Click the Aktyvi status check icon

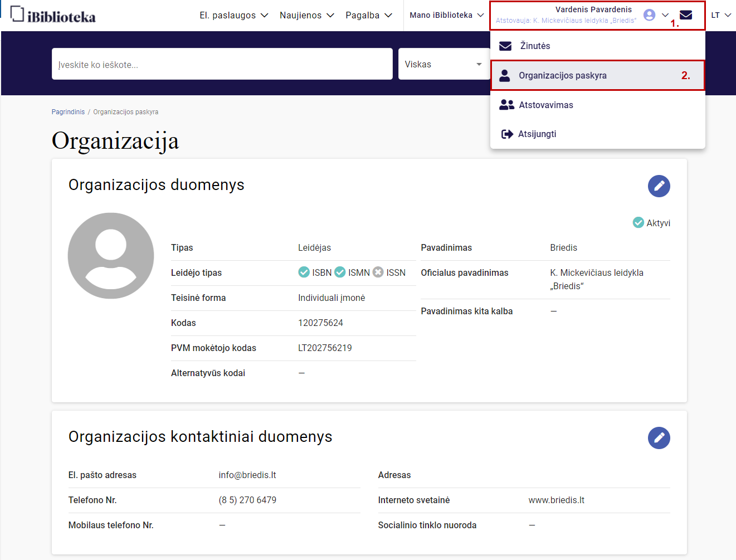(x=638, y=222)
